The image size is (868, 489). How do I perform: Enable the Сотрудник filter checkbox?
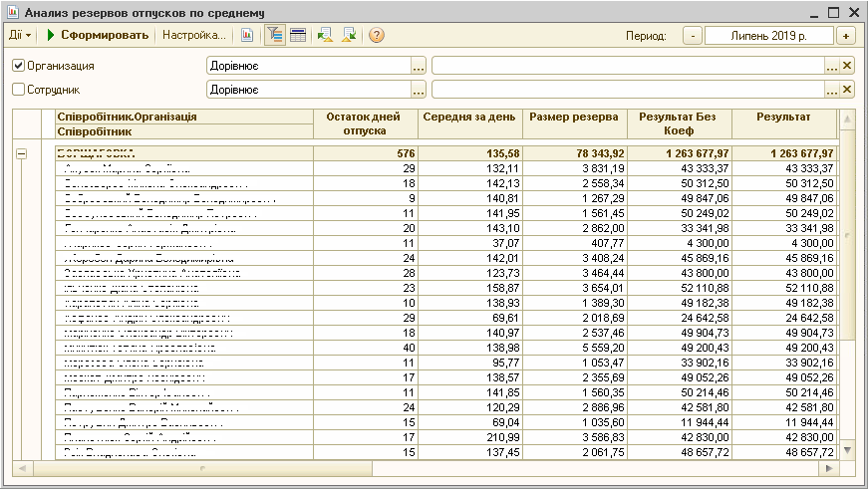click(18, 90)
